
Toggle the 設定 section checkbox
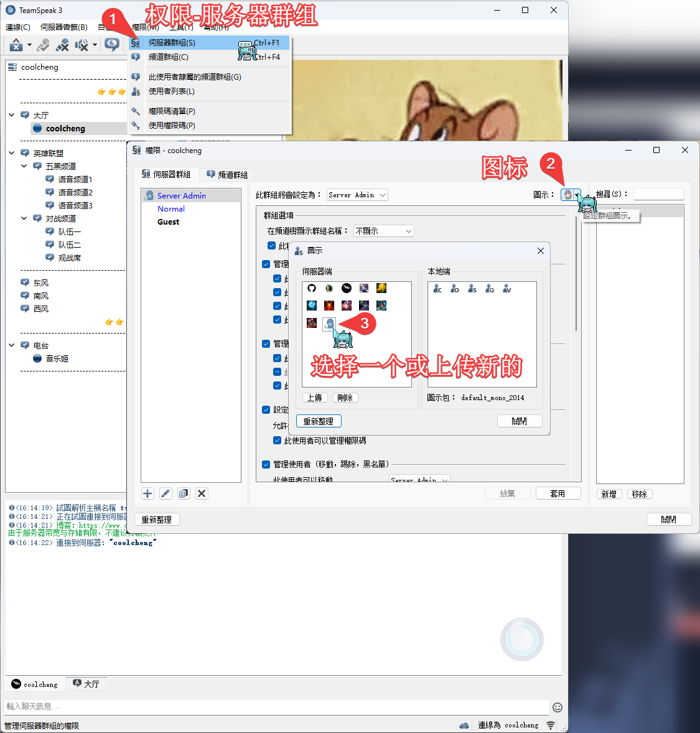point(266,409)
